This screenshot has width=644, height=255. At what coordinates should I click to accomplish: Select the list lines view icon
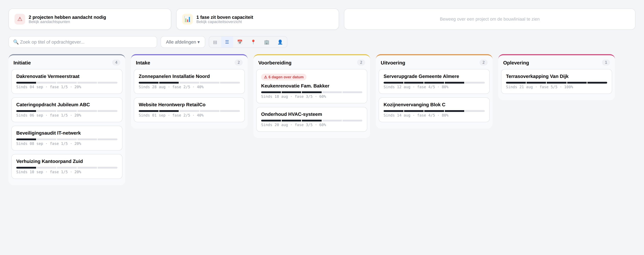[x=227, y=42]
